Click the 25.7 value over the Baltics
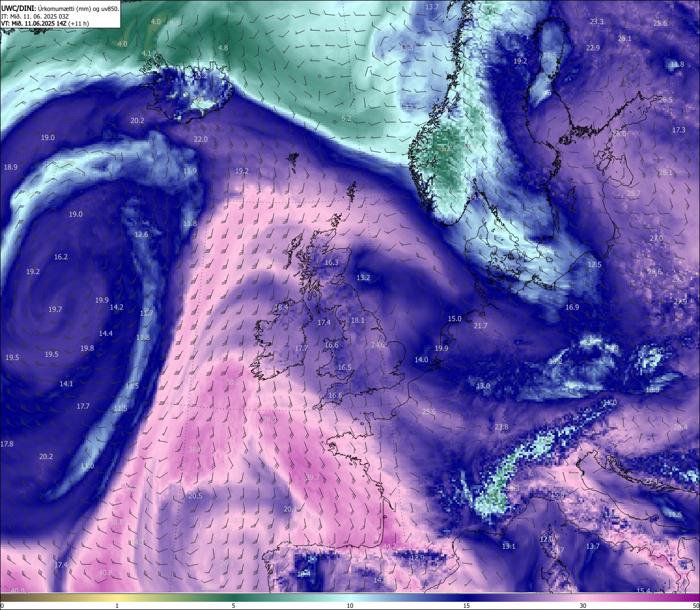The image size is (700, 610). coord(633,194)
